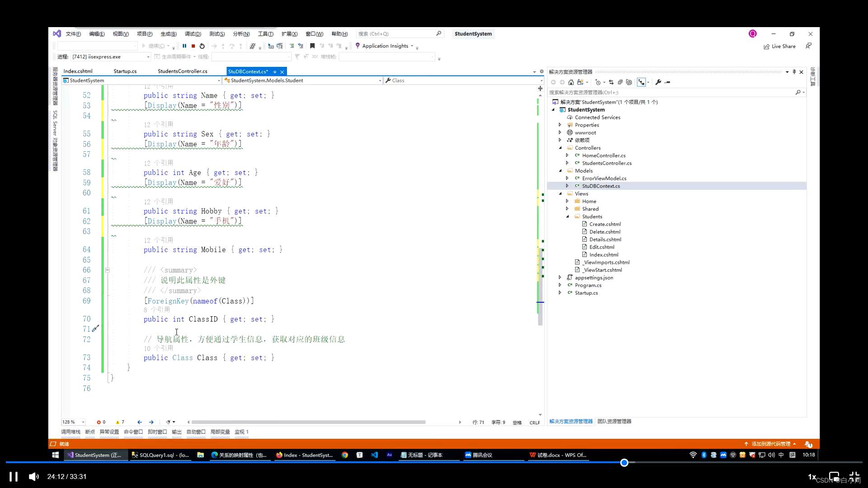Restart debugging with the circular arrow icon
Screen dimensions: 868x488
click(x=202, y=46)
